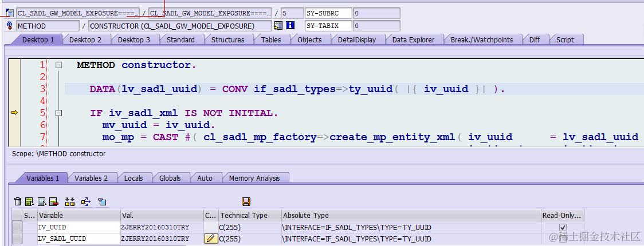Image resolution: width=644 pixels, height=246 pixels.
Task: Click the navigate-to-source icon after CONSTRUCTOR field
Action: point(278,26)
